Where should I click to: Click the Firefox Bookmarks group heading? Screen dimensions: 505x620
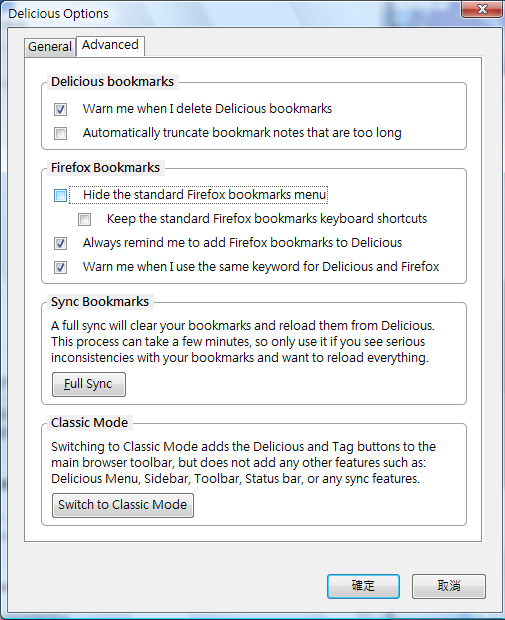(x=105, y=168)
